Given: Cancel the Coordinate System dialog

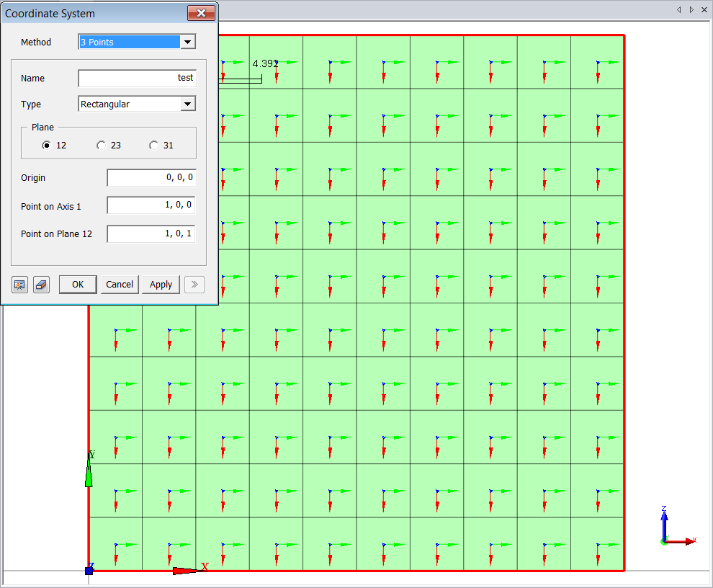Looking at the screenshot, I should pos(120,285).
